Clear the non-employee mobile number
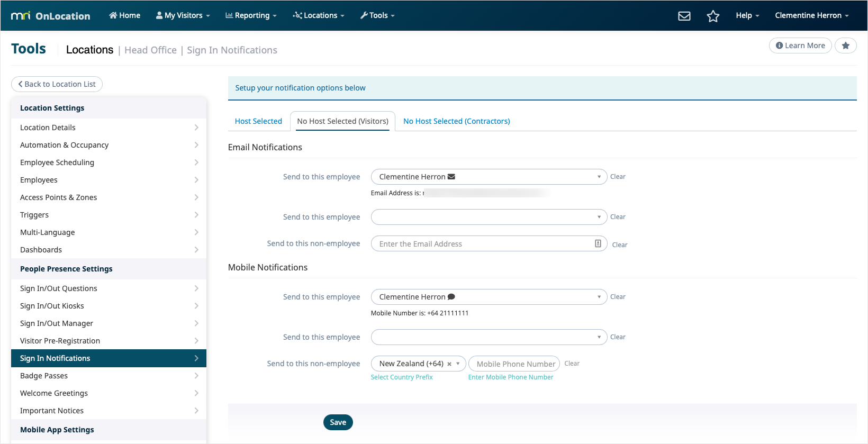 572,364
